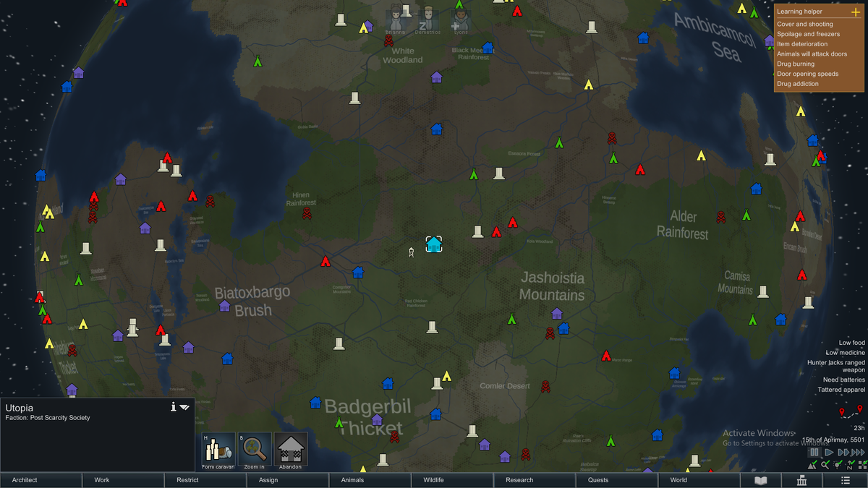
Task: Toggle the lightbulb display option
Action: pos(838,464)
